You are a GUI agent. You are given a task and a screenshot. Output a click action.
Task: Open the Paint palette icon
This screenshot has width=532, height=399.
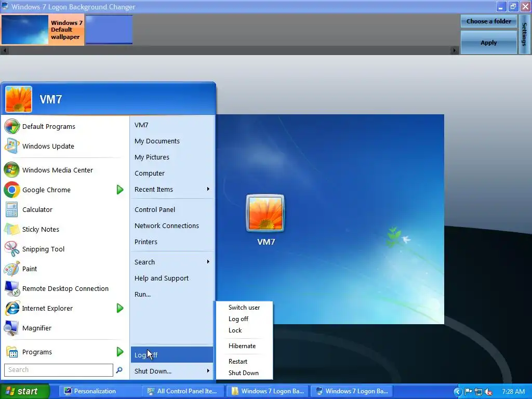pos(12,269)
